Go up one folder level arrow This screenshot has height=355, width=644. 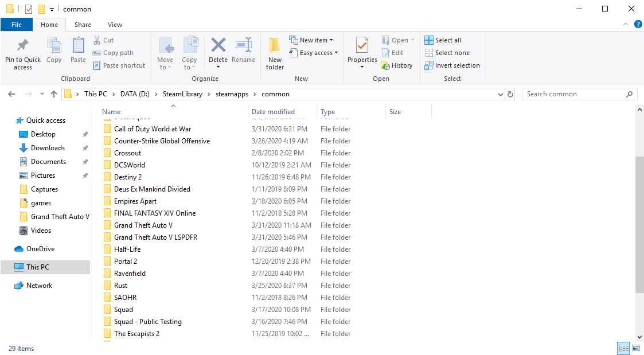54,94
